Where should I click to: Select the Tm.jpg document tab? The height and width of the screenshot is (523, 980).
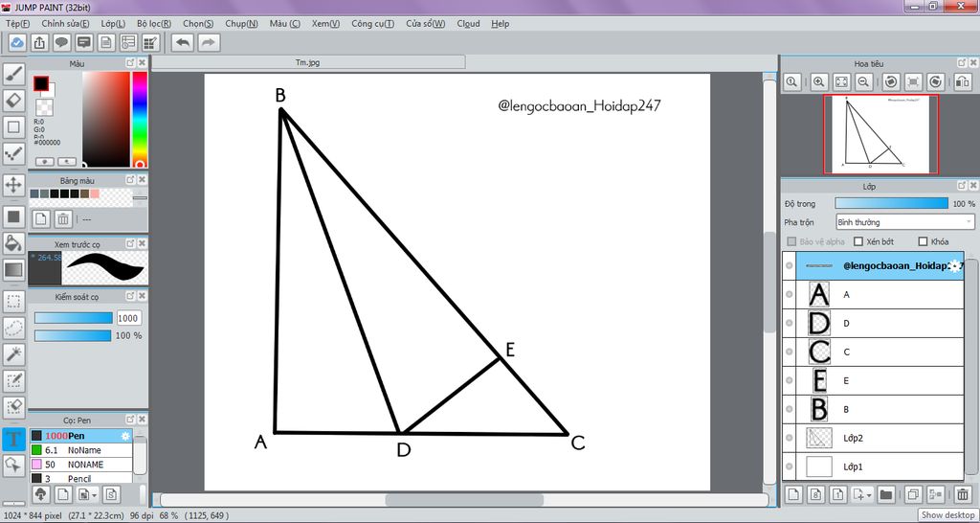point(308,62)
